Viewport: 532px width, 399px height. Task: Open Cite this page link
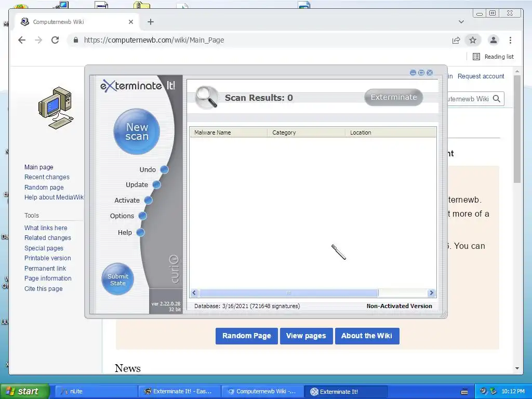coord(44,289)
